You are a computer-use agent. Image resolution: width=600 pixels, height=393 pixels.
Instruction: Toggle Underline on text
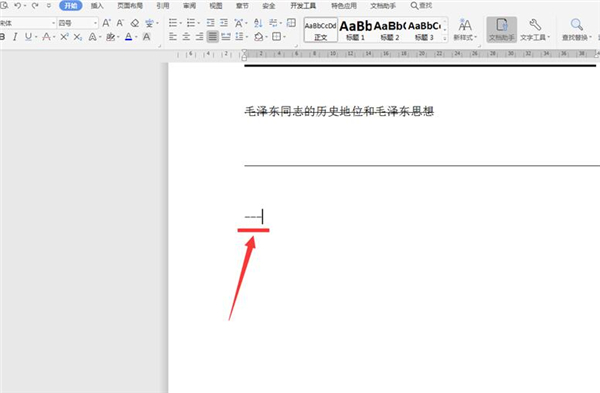28,37
